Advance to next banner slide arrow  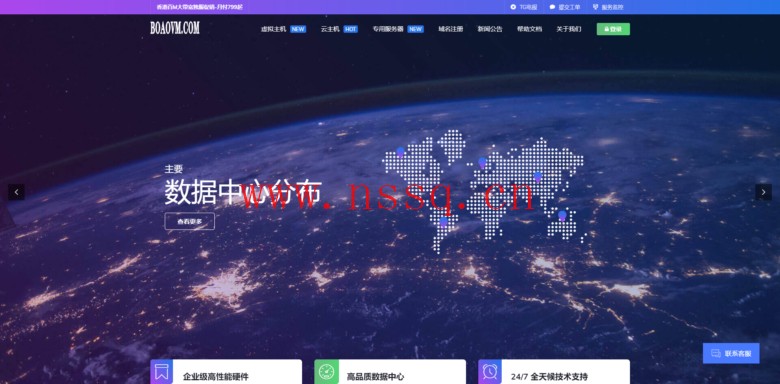click(x=764, y=192)
